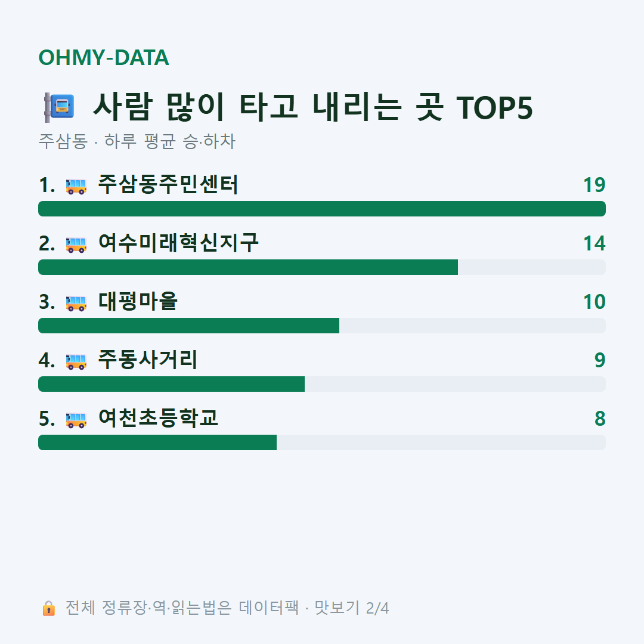
Task: Click the OHMY-DATA brand label
Action: pyautogui.click(x=104, y=57)
